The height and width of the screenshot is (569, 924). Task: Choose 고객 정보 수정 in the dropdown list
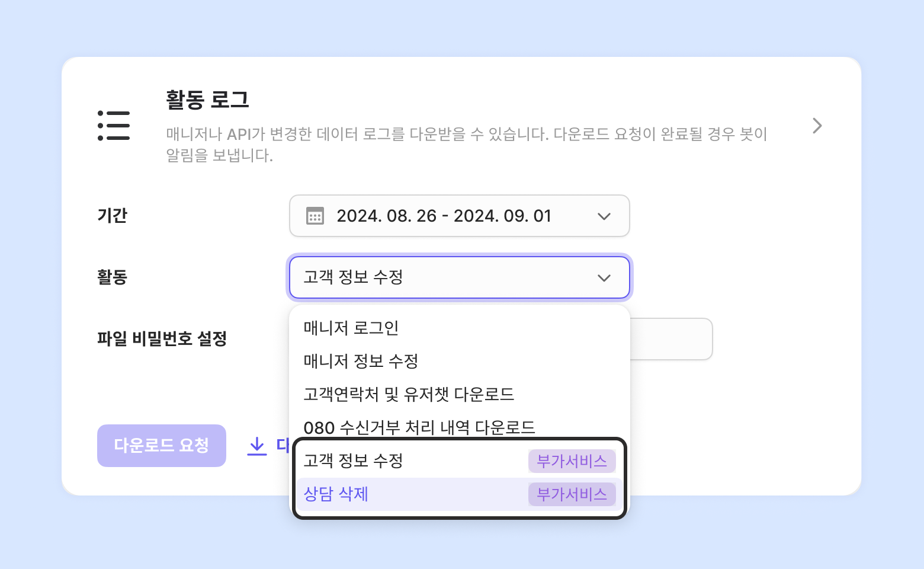coord(354,461)
